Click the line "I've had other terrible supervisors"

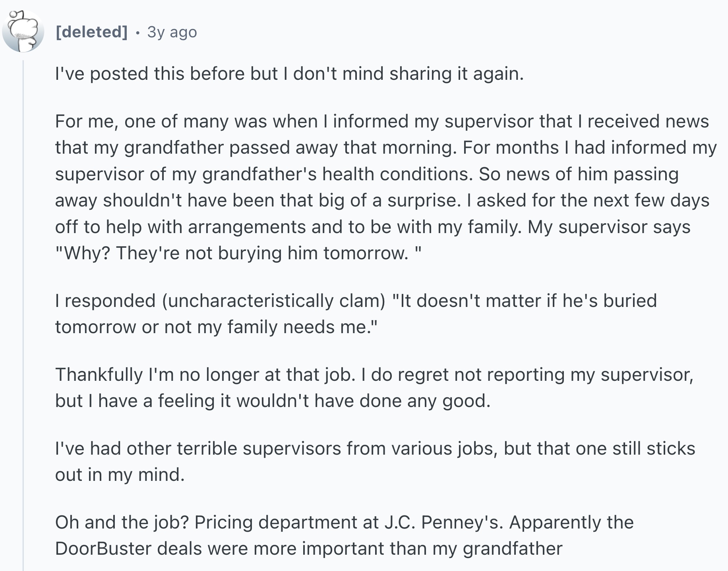pos(375,448)
